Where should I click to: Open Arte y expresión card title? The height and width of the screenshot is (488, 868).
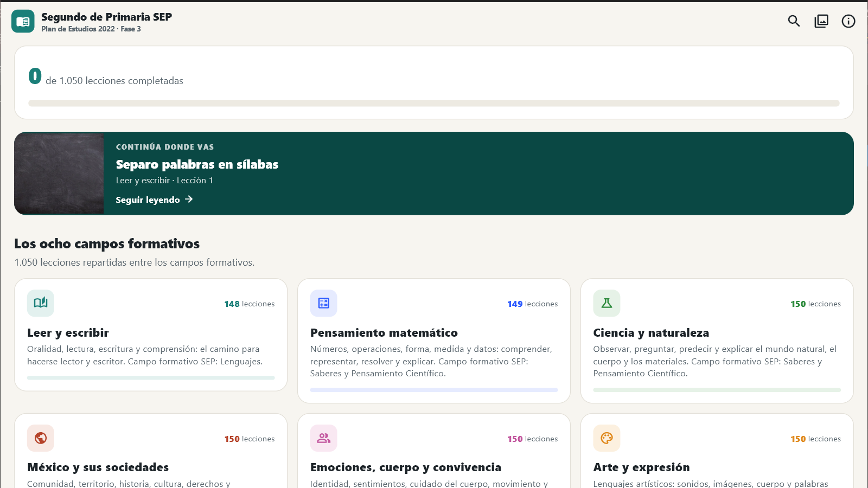pyautogui.click(x=641, y=467)
